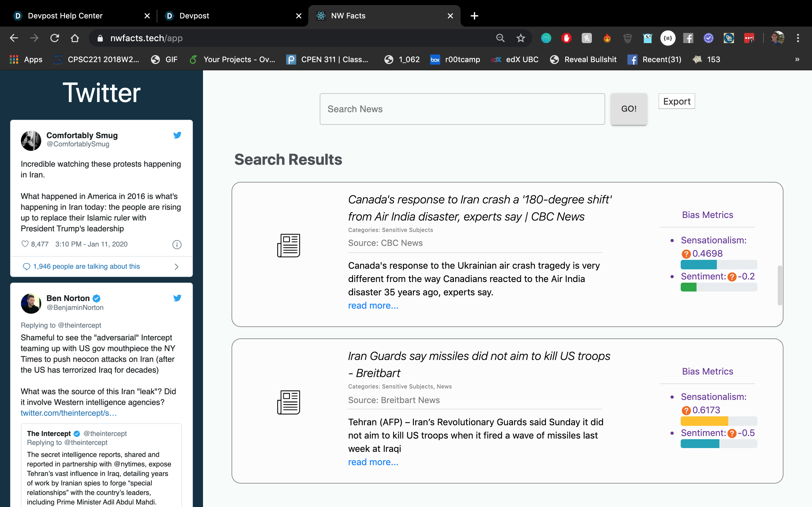Click the browser reload button

point(55,38)
